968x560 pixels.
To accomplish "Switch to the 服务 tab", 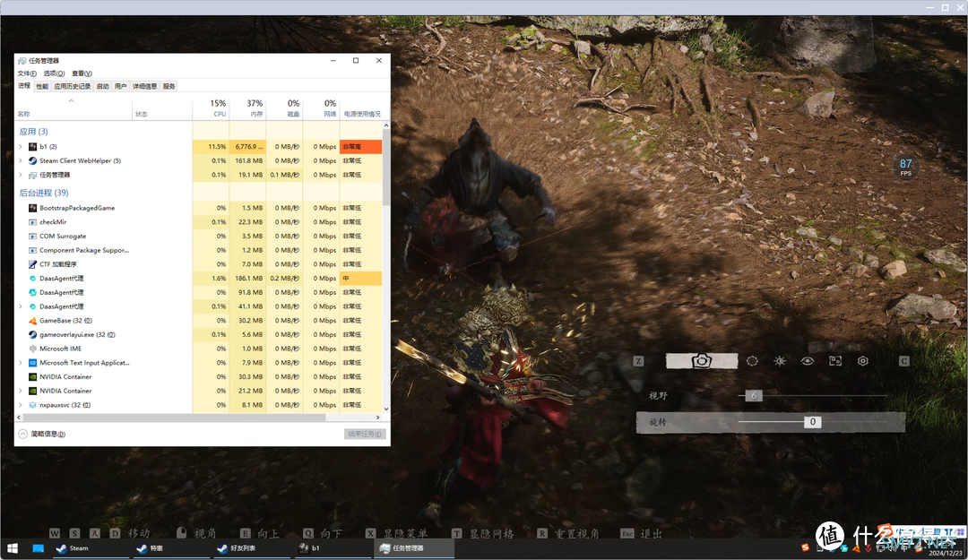I will 169,86.
